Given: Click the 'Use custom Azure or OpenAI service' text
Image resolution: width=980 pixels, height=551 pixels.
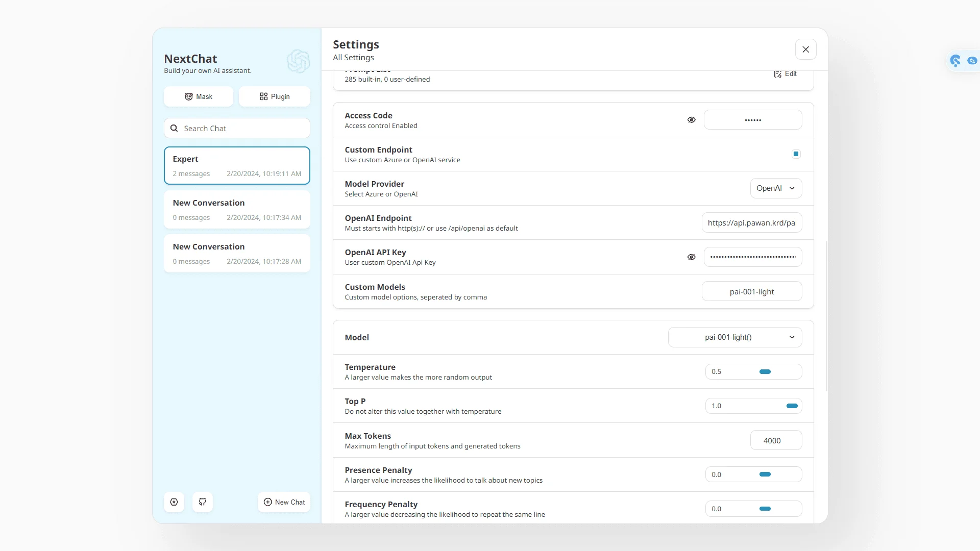Looking at the screenshot, I should pos(402,160).
